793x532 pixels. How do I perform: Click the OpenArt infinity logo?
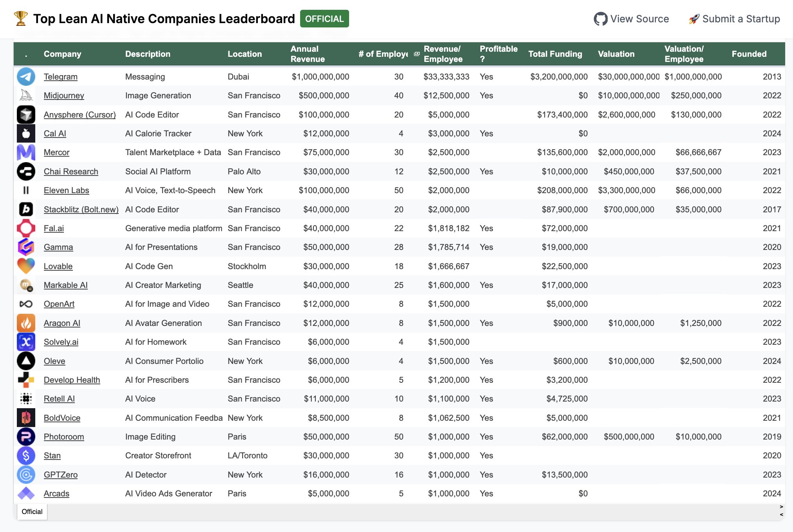point(26,304)
